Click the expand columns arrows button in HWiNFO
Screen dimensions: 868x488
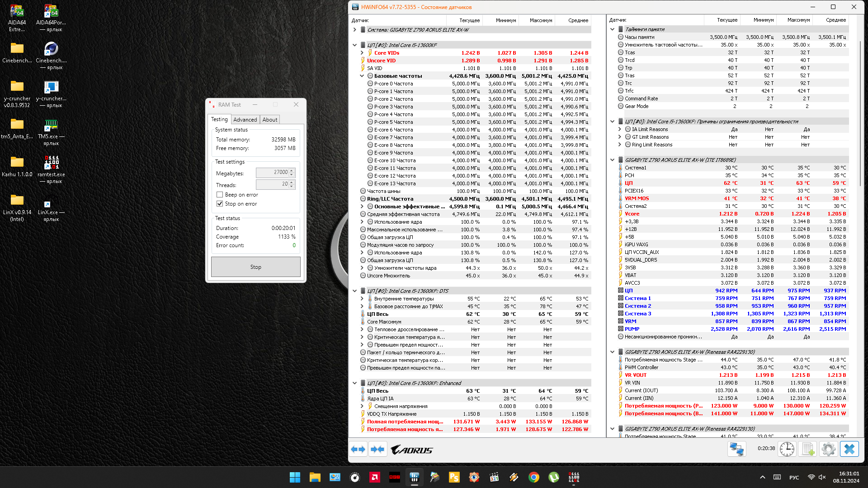point(358,449)
